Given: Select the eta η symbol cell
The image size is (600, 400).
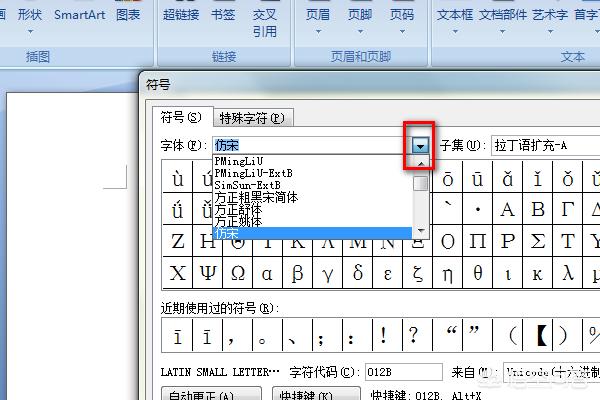Looking at the screenshot, I should coord(448,273).
